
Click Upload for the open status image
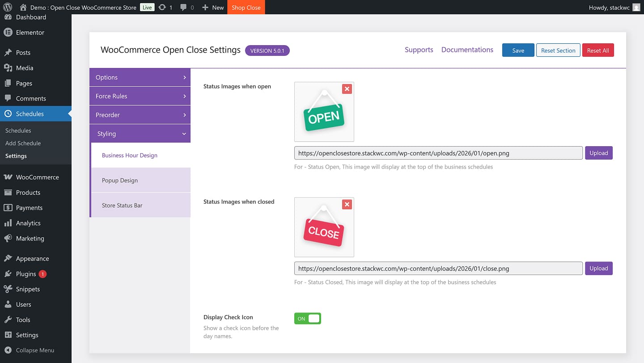pyautogui.click(x=599, y=153)
